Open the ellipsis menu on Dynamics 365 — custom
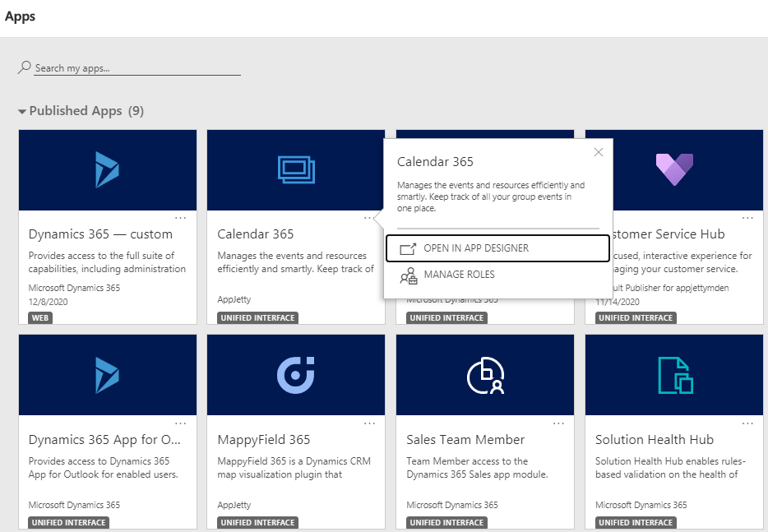The height and width of the screenshot is (532, 768). 181,218
